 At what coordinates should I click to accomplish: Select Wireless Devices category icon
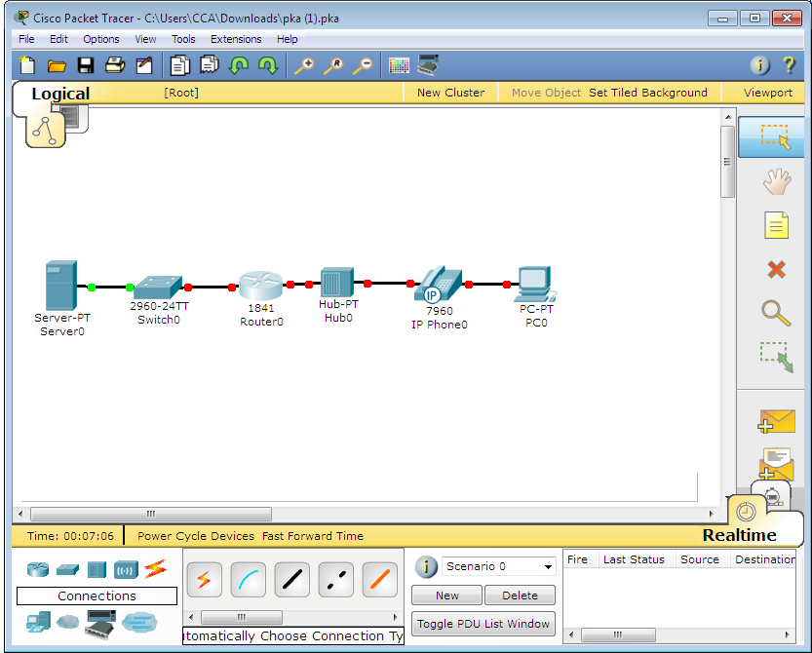click(126, 569)
